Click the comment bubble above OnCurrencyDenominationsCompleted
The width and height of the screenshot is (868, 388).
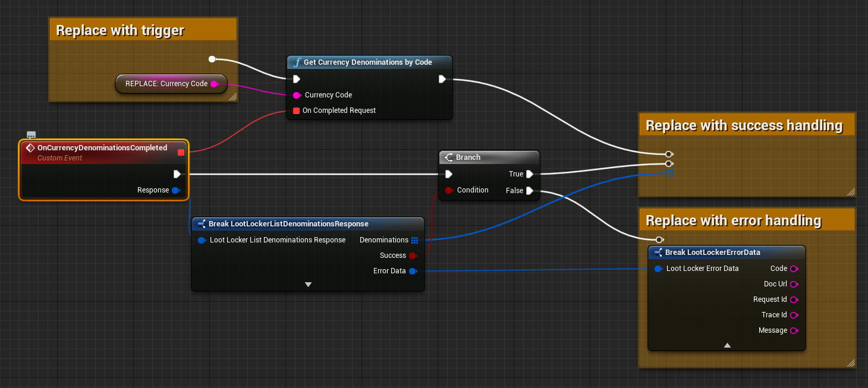point(32,135)
